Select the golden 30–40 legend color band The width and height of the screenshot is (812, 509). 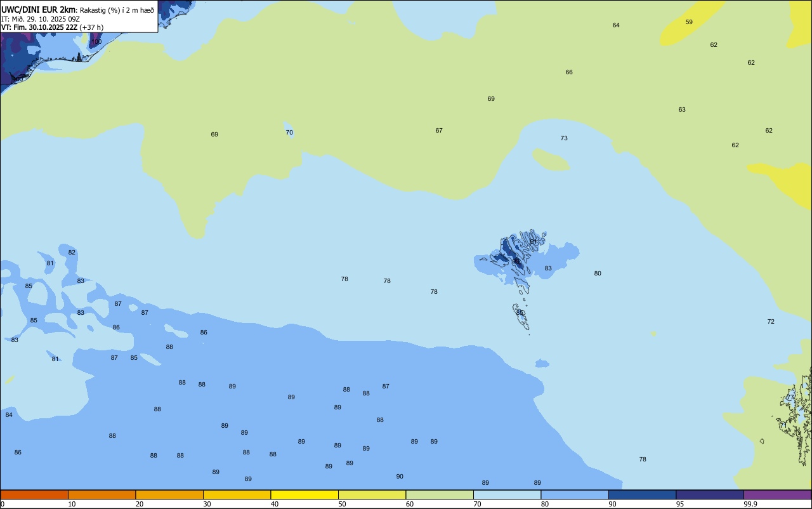coord(237,494)
